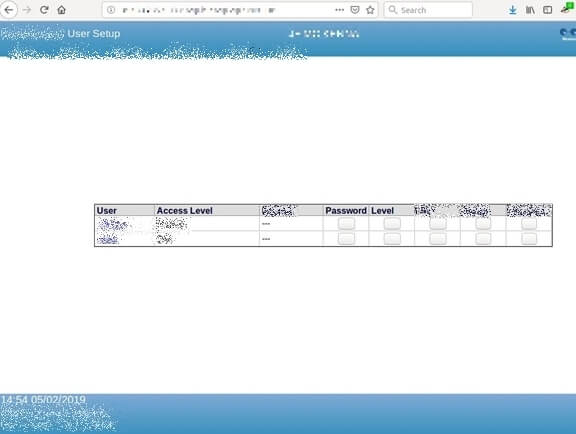Click into the browser Search field
Screen dimensions: 576x434
(428, 10)
